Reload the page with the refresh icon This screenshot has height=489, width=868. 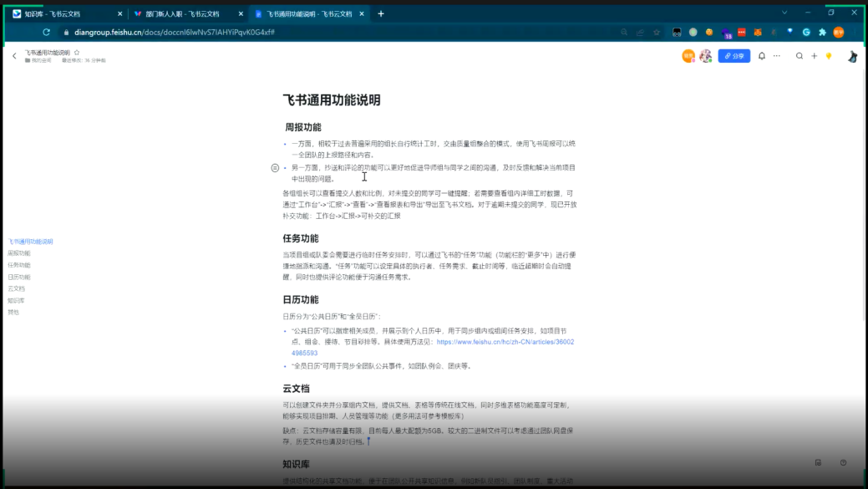tap(46, 33)
